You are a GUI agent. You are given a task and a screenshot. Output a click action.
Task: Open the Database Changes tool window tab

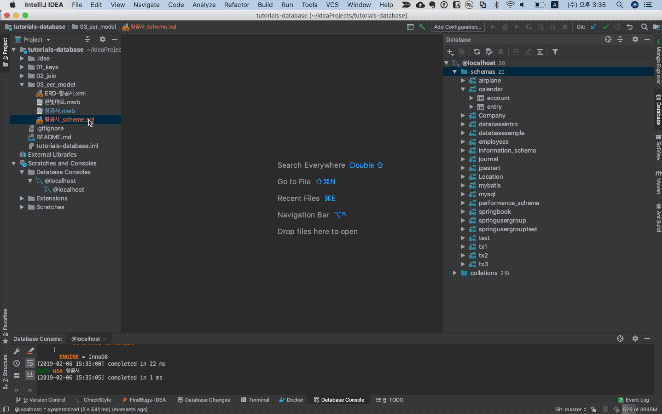click(x=204, y=400)
